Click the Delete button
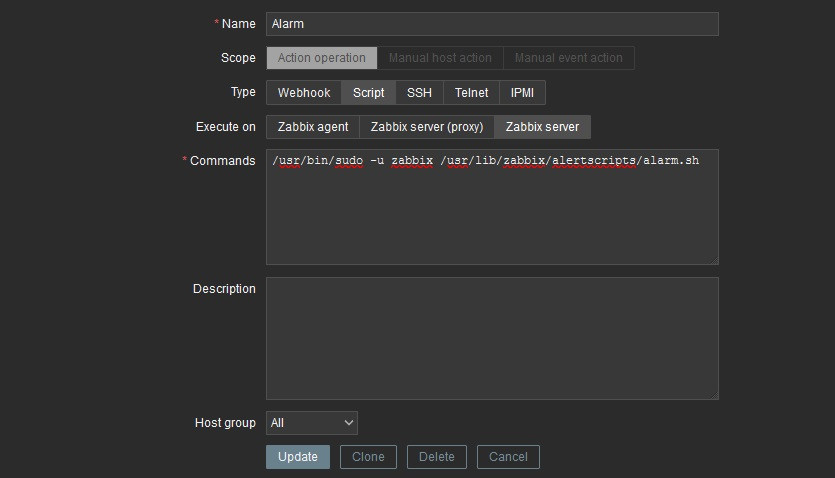The width and height of the screenshot is (835, 478). (x=437, y=457)
